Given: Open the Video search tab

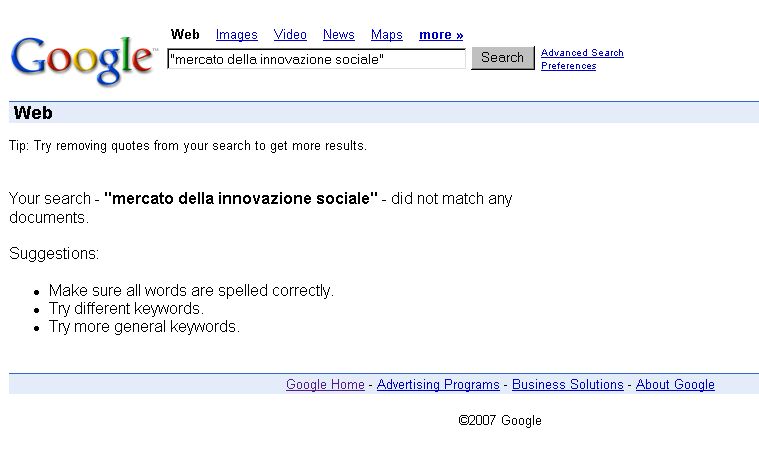Looking at the screenshot, I should pos(290,35).
